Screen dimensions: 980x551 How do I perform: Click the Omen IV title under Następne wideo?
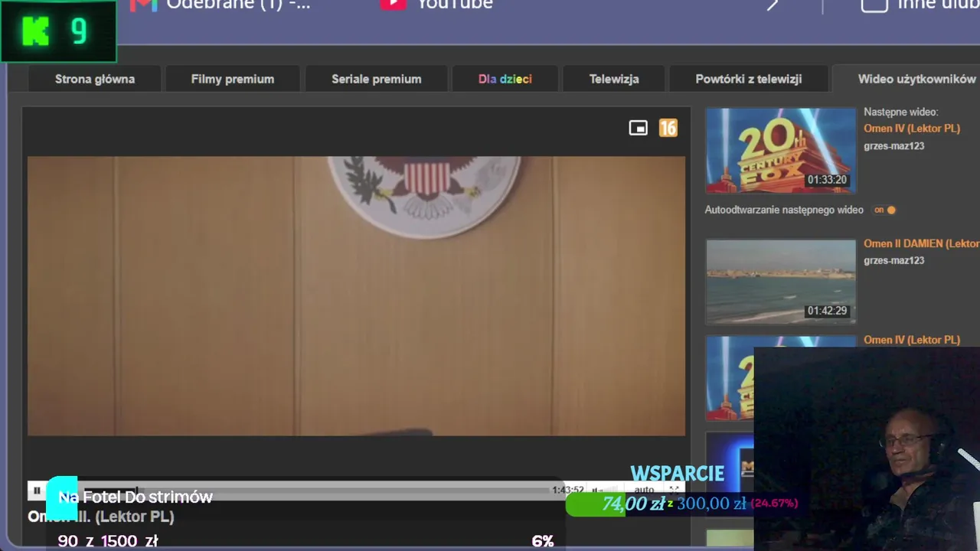point(912,129)
